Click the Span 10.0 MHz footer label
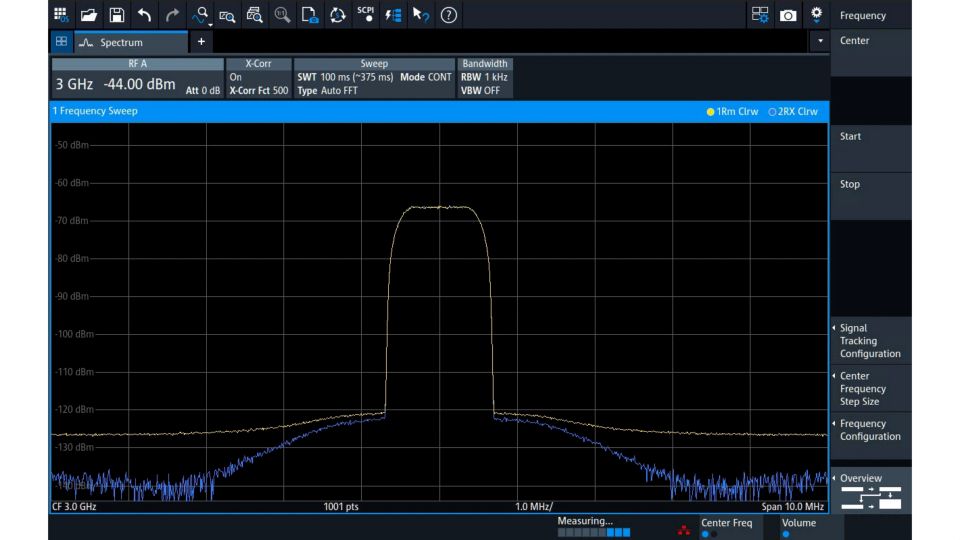 pyautogui.click(x=793, y=506)
